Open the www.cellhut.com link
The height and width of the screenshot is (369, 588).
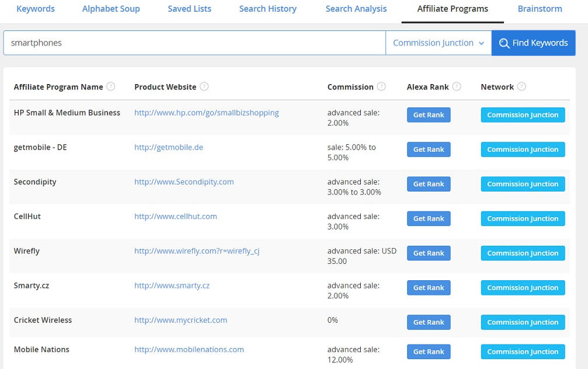pos(176,217)
